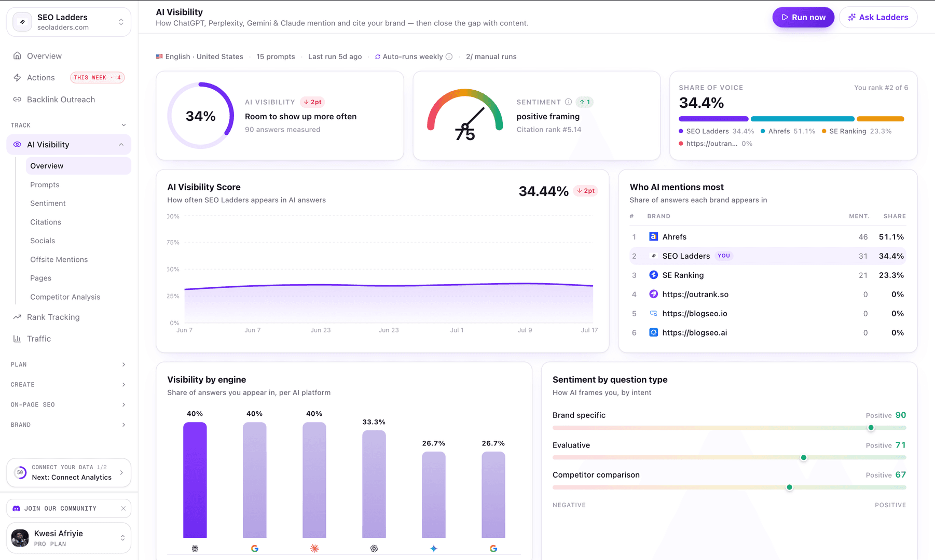Viewport: 935px width, 560px height.
Task: Open the Pages sub-page
Action: pyautogui.click(x=40, y=278)
